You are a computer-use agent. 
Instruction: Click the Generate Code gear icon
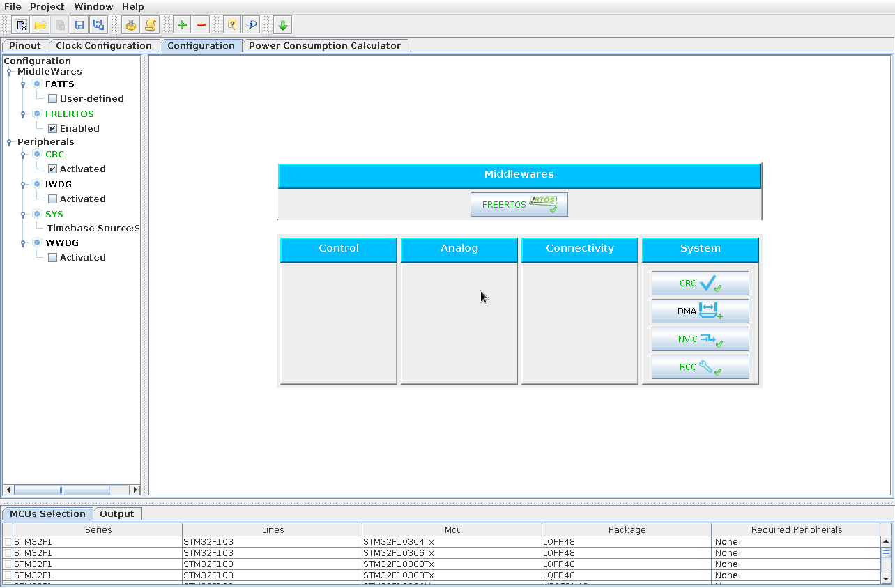click(130, 25)
